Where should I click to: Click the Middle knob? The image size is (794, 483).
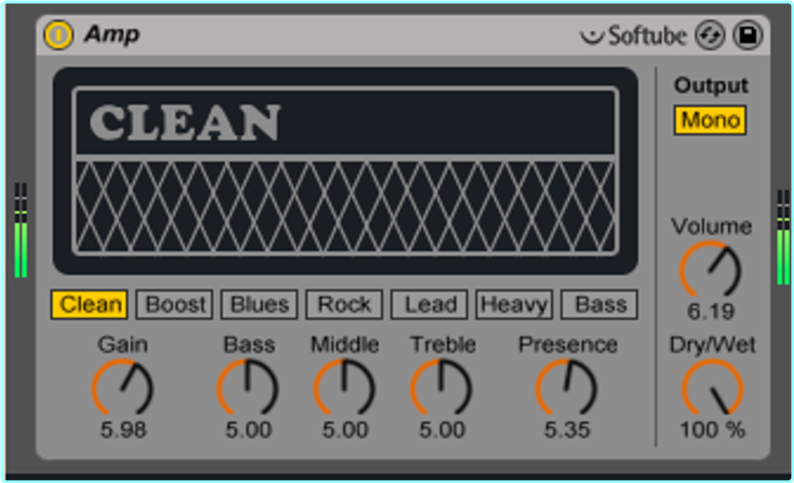344,388
